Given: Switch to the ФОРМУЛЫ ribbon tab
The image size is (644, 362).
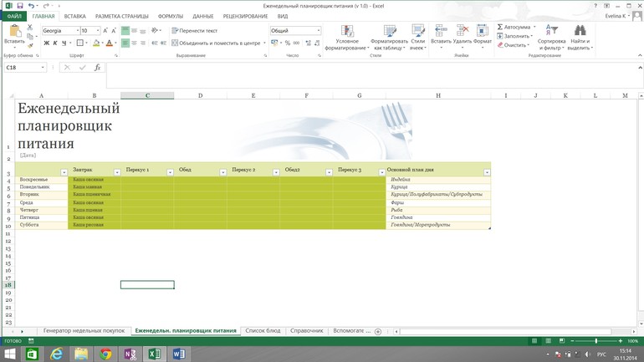Looking at the screenshot, I should [170, 16].
